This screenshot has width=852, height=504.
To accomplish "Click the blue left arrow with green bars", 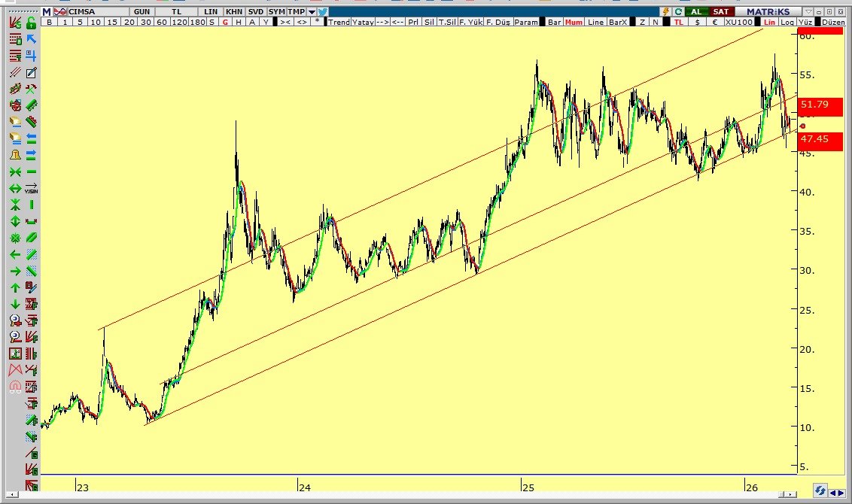I will tap(31, 138).
